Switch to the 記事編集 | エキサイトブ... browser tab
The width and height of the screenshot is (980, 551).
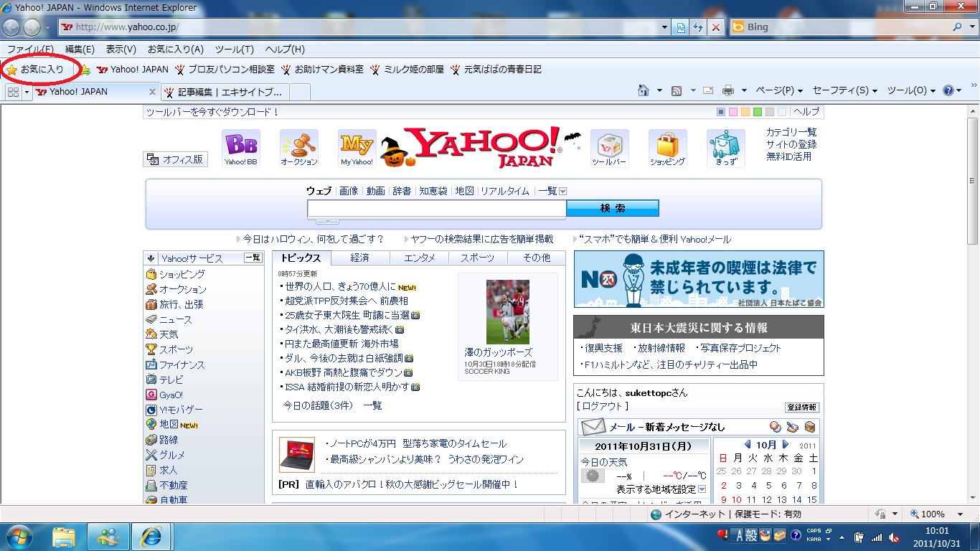225,92
